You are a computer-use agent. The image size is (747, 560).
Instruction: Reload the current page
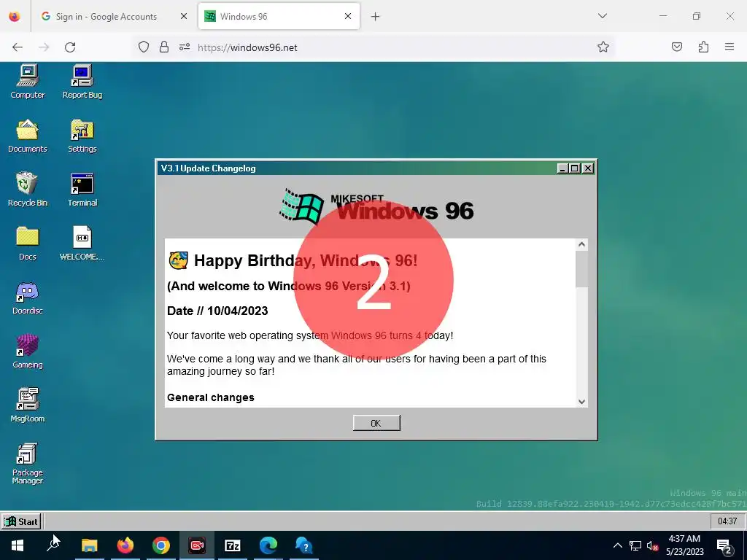pyautogui.click(x=70, y=47)
